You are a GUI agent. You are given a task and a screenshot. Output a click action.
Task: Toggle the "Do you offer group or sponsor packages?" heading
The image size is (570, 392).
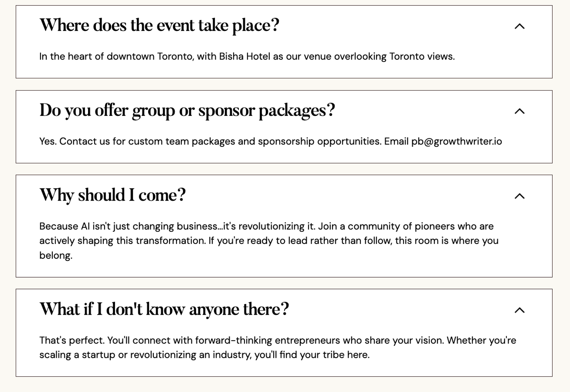[x=187, y=110]
